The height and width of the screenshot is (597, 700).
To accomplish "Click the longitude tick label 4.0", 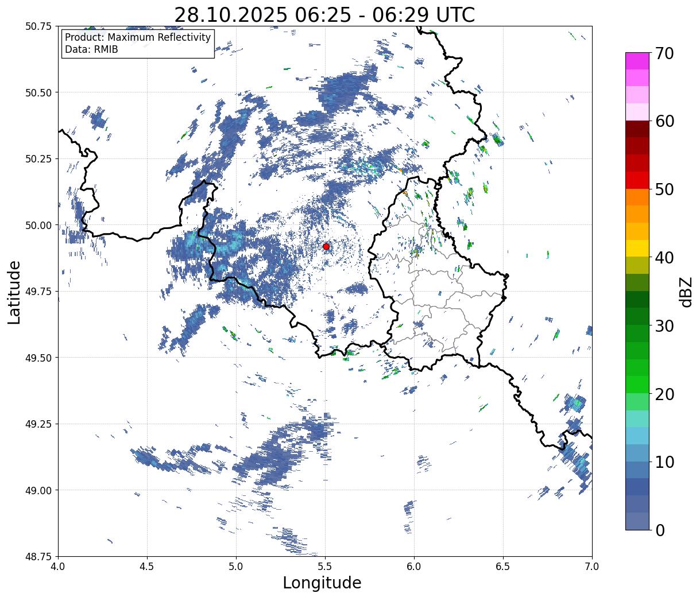I will point(58,567).
